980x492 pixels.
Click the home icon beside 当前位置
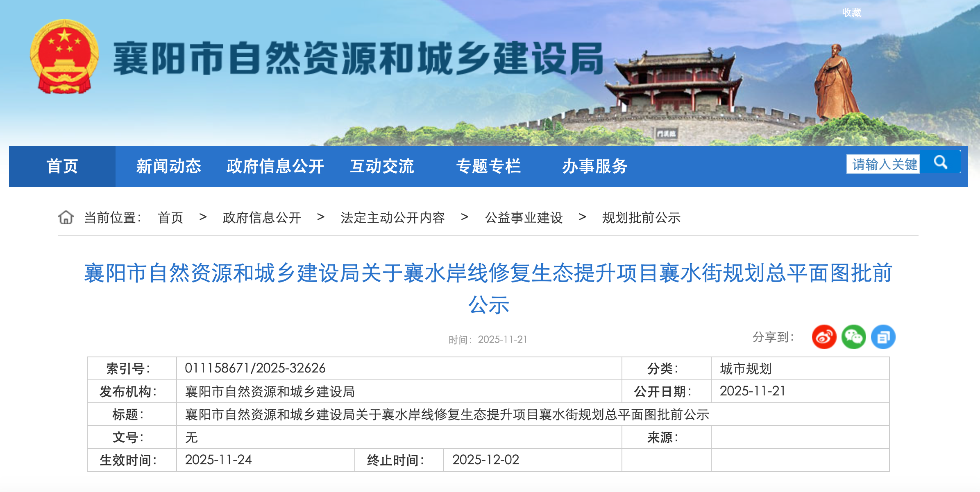pos(66,217)
